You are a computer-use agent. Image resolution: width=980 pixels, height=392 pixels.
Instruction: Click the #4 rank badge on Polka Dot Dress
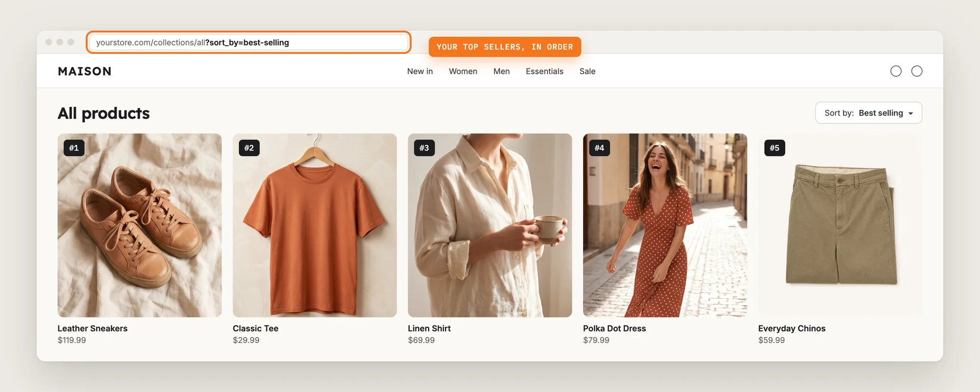(x=599, y=148)
